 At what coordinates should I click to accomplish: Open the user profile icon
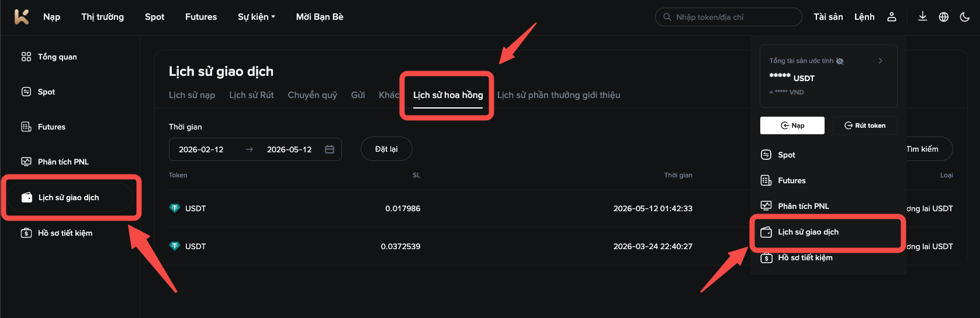pyautogui.click(x=892, y=17)
